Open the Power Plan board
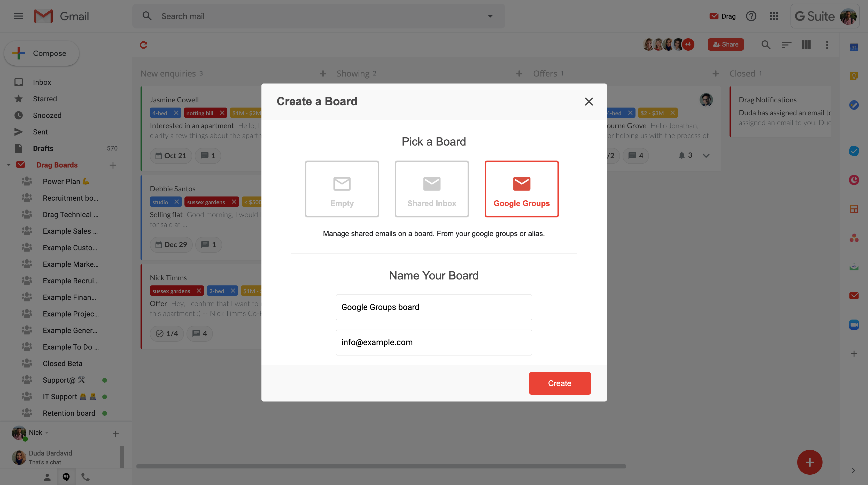 [66, 181]
